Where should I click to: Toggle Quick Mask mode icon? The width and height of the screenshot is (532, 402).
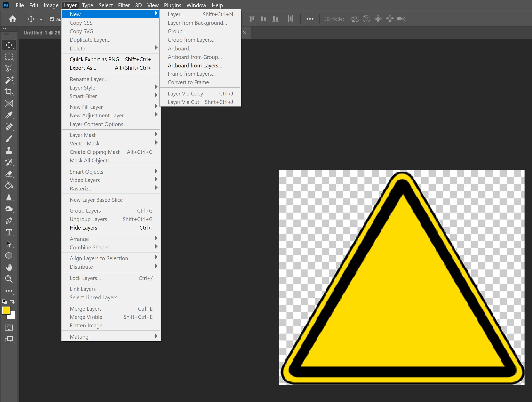[9, 328]
